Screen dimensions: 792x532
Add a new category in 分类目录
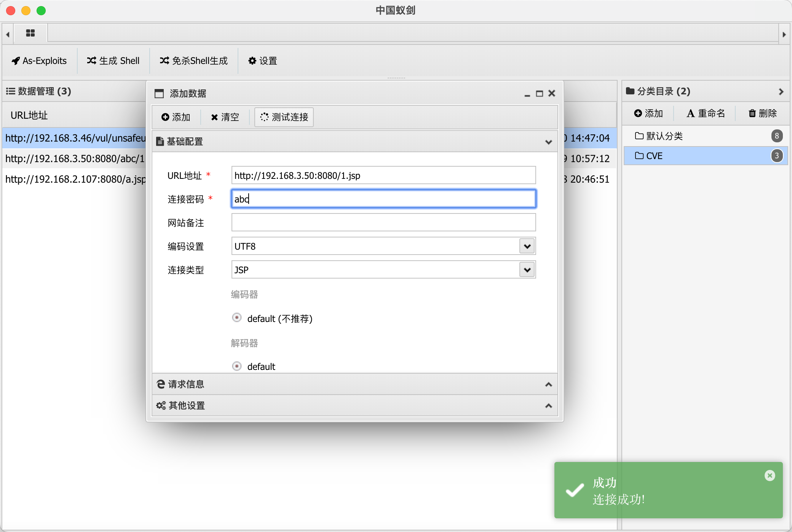coord(648,113)
